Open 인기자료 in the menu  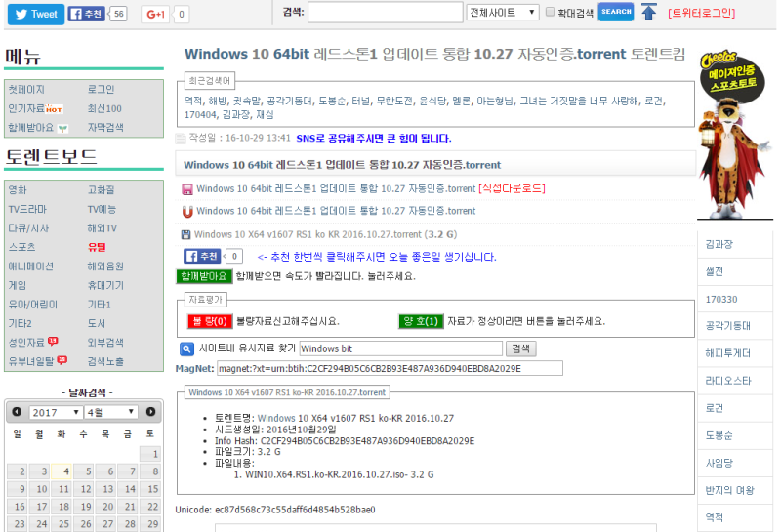click(26, 108)
